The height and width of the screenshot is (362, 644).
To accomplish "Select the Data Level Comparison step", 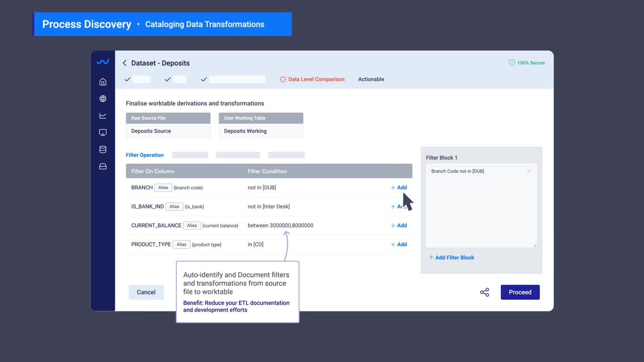I will coord(312,79).
